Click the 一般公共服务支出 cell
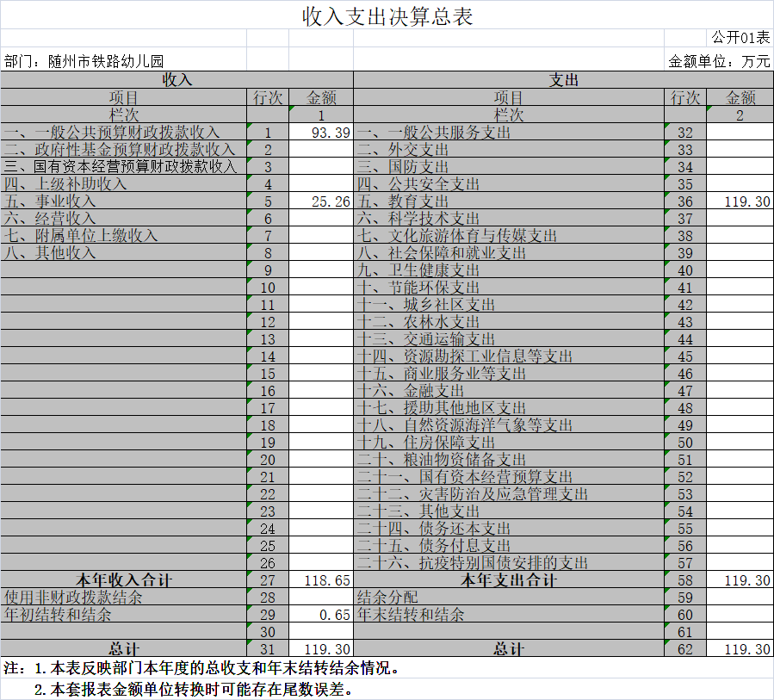774x700 pixels. point(509,133)
